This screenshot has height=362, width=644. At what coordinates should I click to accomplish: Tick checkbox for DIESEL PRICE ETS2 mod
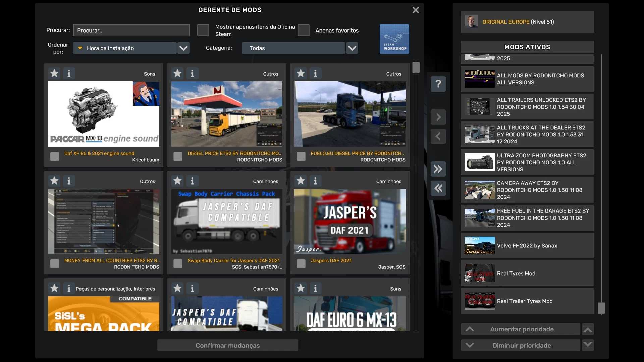[178, 156]
